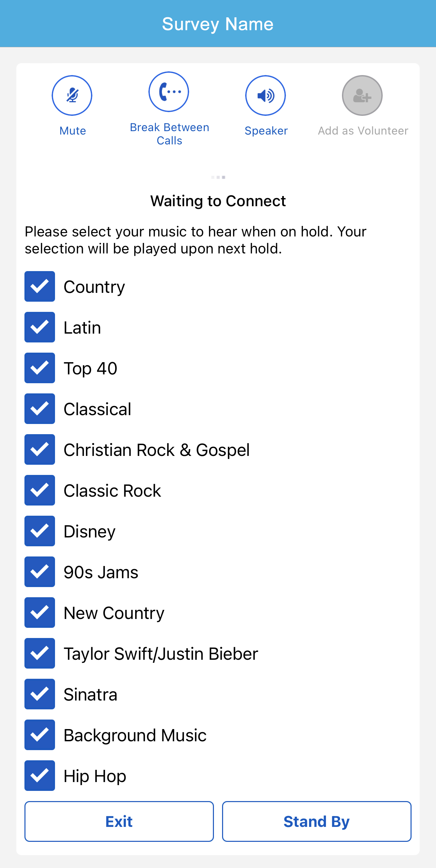Uncheck the Background Music checkbox
The height and width of the screenshot is (868, 436).
tap(40, 735)
